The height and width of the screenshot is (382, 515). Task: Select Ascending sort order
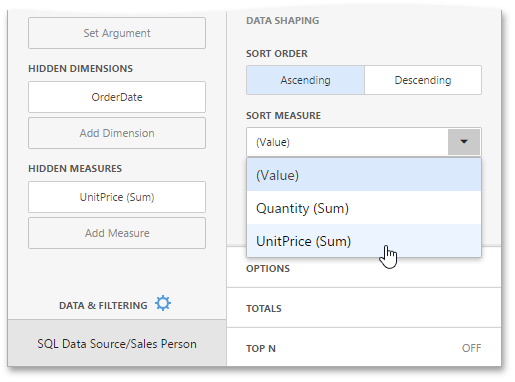pyautogui.click(x=305, y=80)
